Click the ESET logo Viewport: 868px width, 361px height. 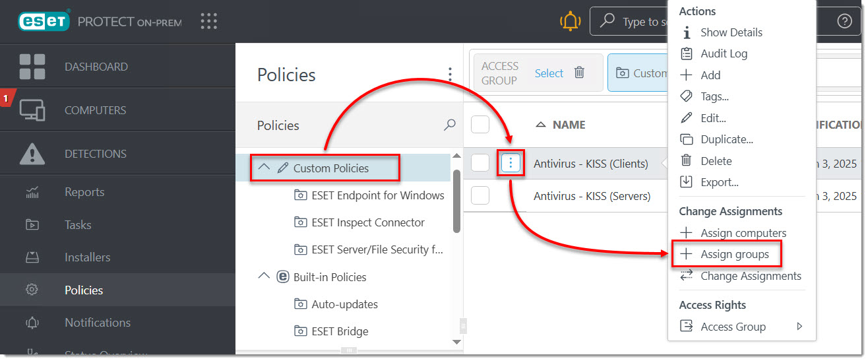point(44,21)
